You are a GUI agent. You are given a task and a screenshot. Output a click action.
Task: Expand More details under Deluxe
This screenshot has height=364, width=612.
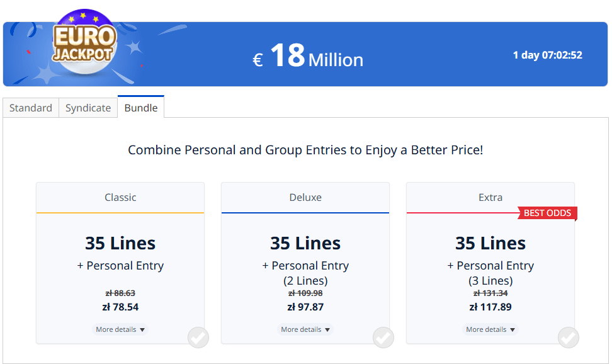click(305, 329)
